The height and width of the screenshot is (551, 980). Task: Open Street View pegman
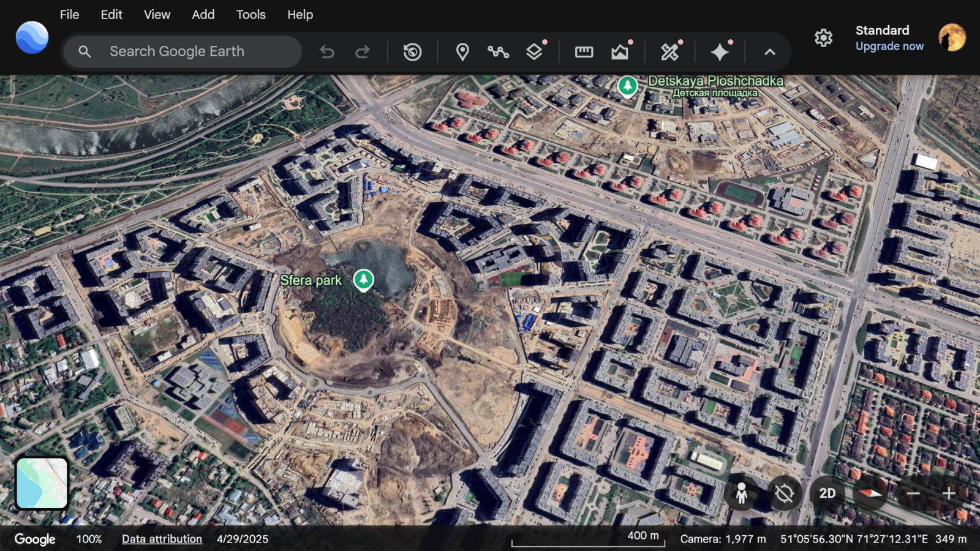pyautogui.click(x=741, y=493)
